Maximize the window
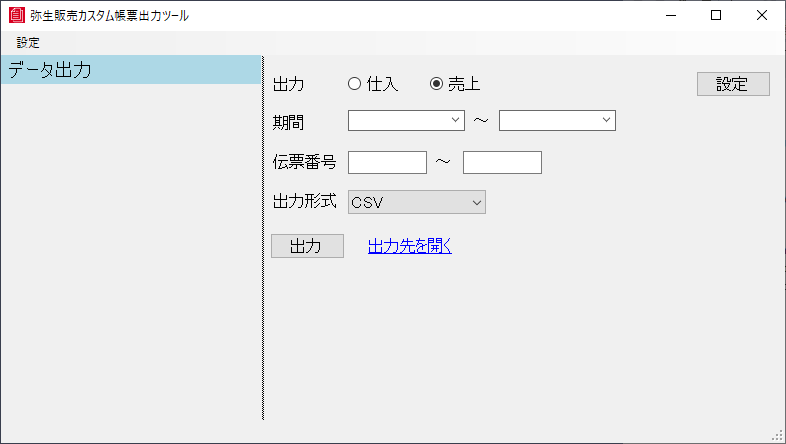Screen dimensions: 786x444 (x=716, y=16)
